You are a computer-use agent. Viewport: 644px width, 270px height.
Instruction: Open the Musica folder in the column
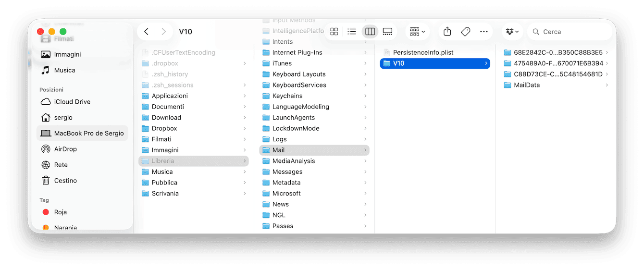(194, 172)
